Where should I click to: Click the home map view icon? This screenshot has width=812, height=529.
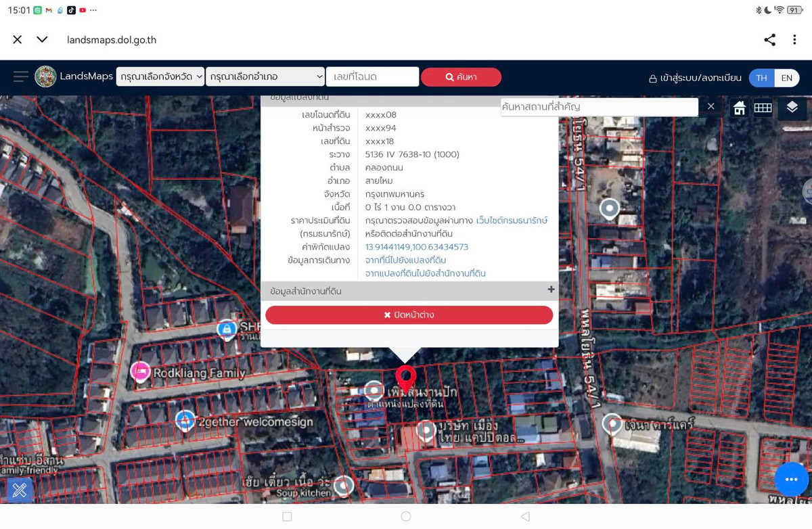739,108
